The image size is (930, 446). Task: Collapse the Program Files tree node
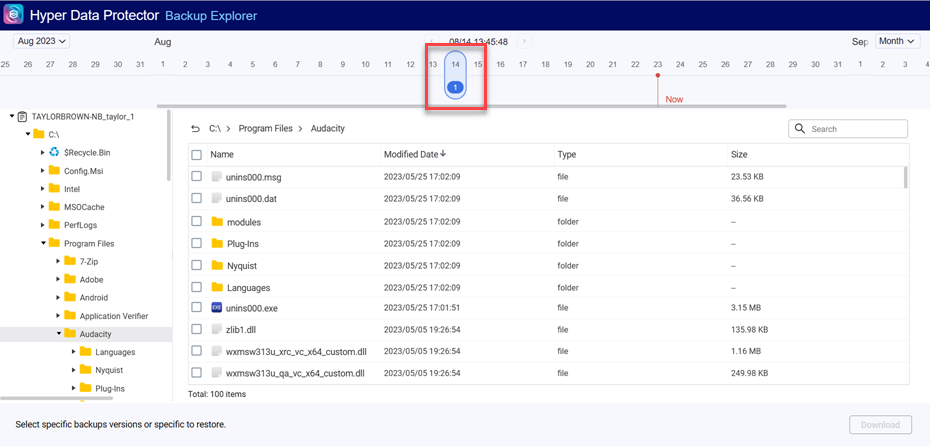(x=43, y=243)
